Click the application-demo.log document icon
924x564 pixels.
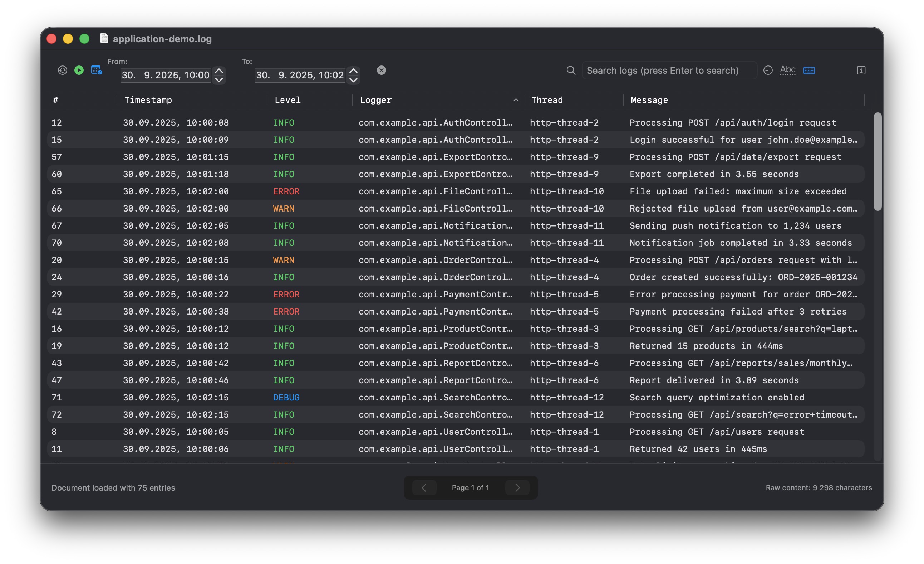coord(104,38)
